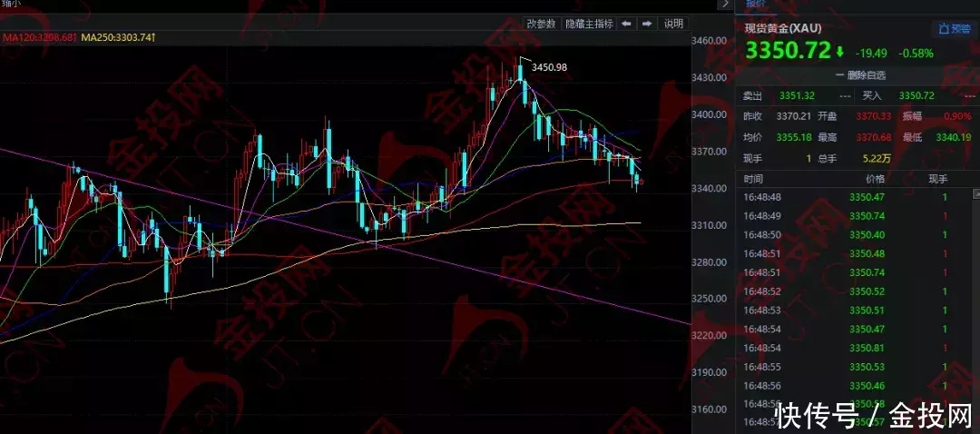
Task: Click the MA250 indicator label
Action: (118, 37)
